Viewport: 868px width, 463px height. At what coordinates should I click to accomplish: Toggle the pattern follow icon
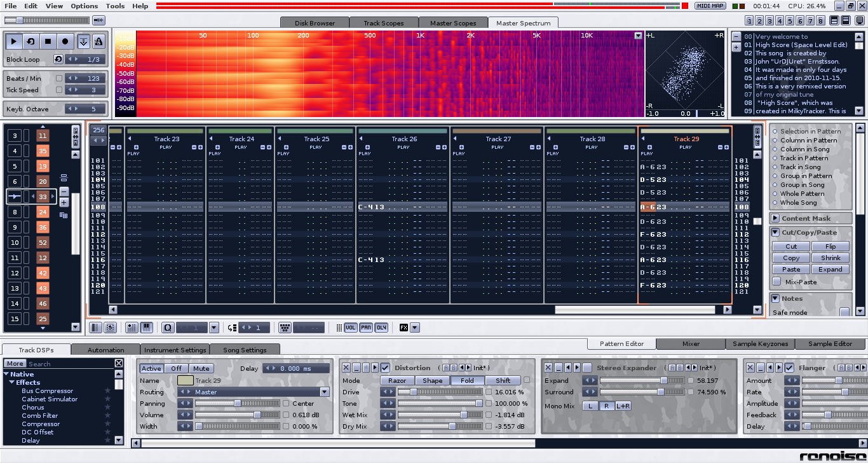pyautogui.click(x=84, y=42)
